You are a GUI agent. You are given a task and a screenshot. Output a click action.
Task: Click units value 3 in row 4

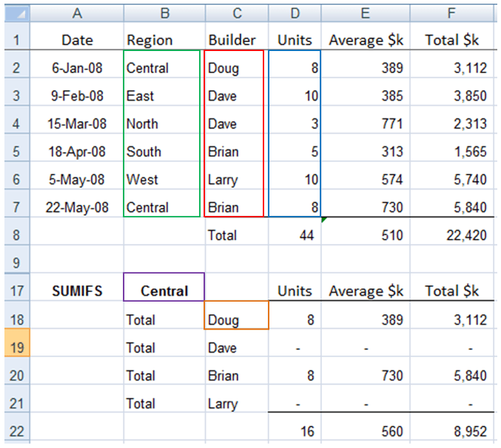(x=295, y=120)
